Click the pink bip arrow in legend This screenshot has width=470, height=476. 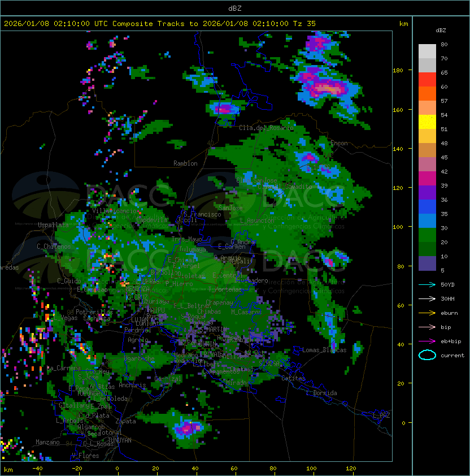pyautogui.click(x=427, y=327)
